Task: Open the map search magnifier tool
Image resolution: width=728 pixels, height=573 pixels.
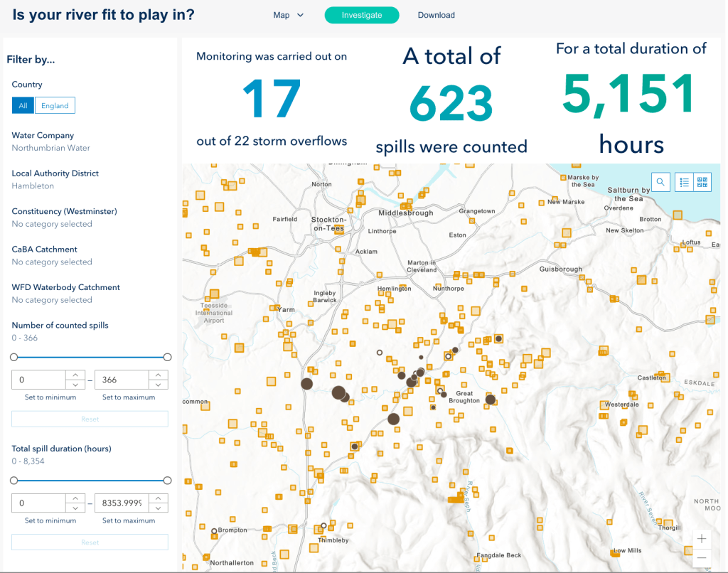Action: (x=660, y=183)
